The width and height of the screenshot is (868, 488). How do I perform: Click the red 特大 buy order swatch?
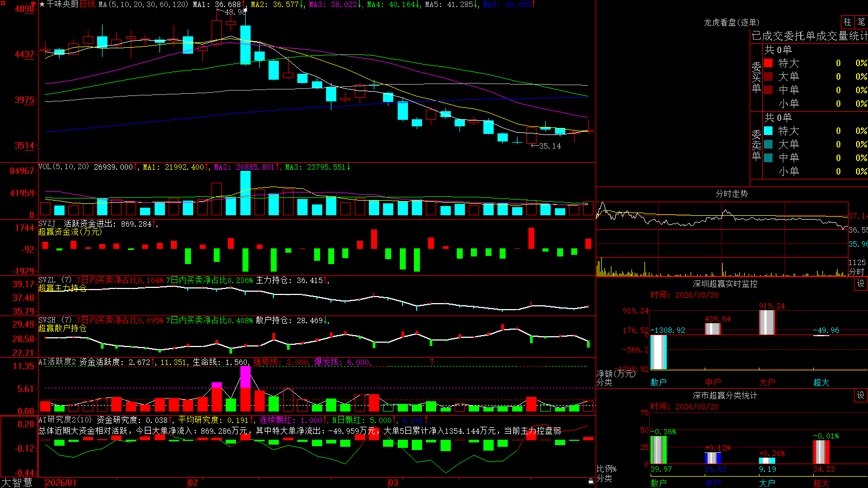click(x=768, y=63)
